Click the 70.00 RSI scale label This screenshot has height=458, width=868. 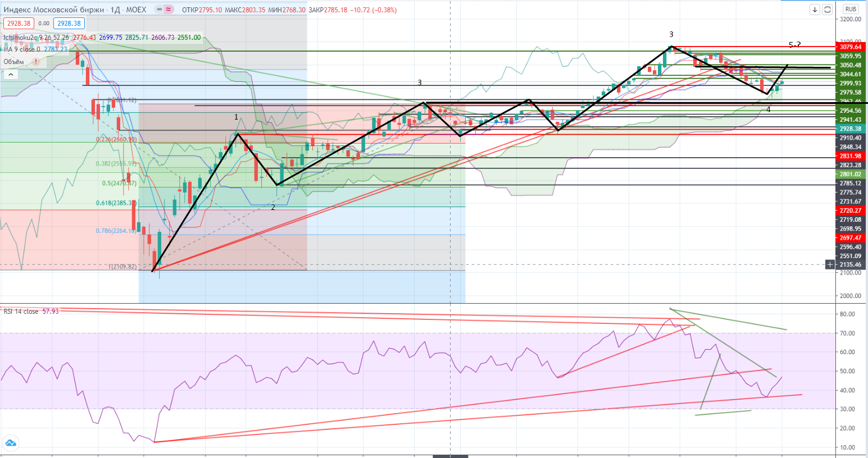pos(847,333)
